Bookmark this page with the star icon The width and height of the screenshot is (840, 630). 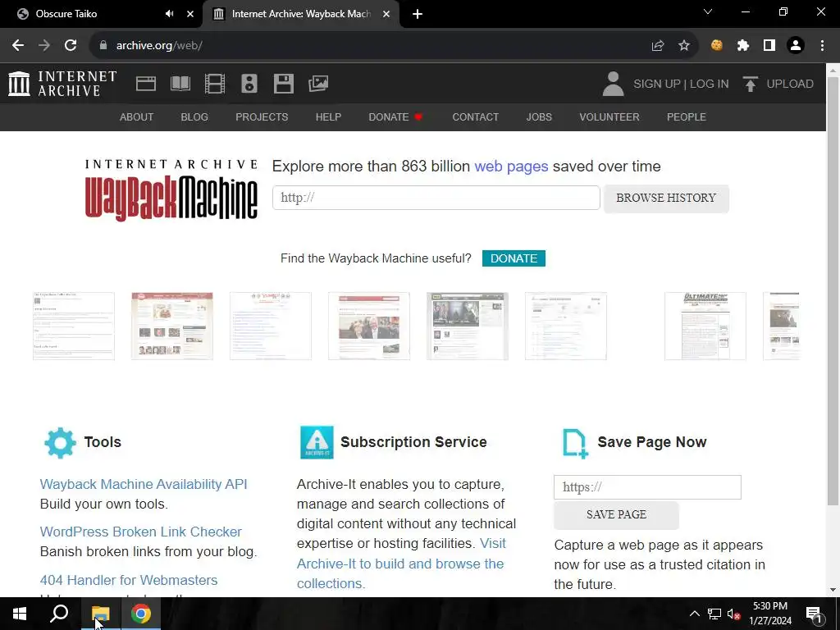(684, 46)
